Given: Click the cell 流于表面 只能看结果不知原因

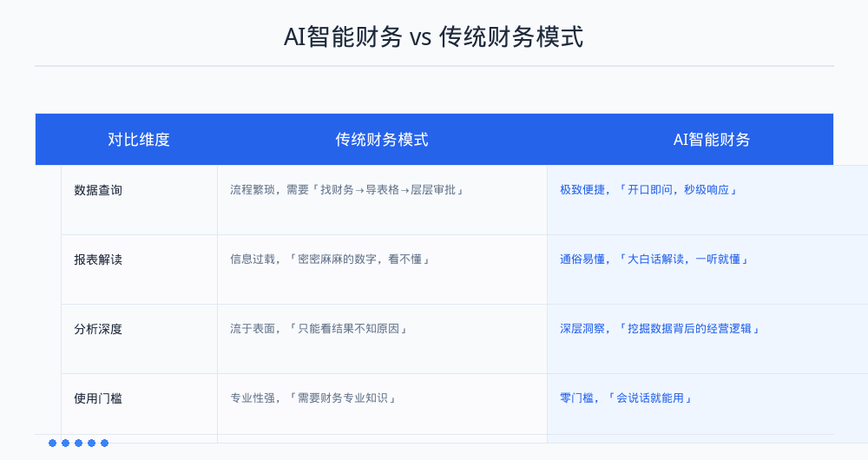Looking at the screenshot, I should click(x=319, y=329).
